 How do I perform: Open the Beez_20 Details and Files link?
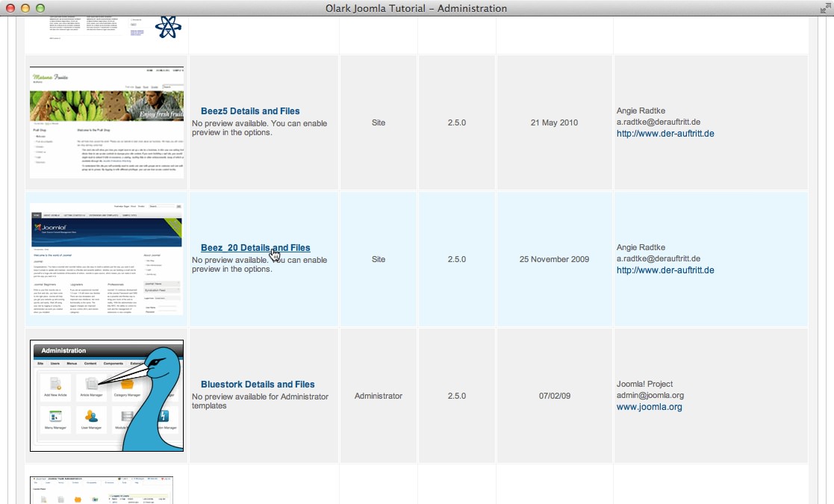255,247
